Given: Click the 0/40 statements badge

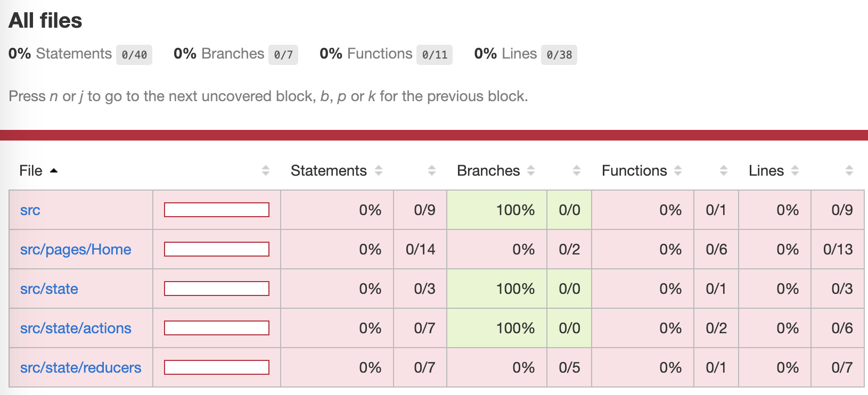Looking at the screenshot, I should (134, 54).
